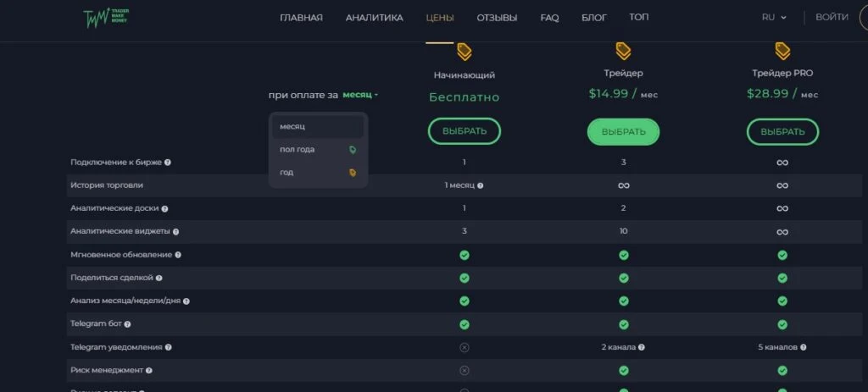Click the ВОЙТИ login link
868x392 pixels.
[x=832, y=17]
